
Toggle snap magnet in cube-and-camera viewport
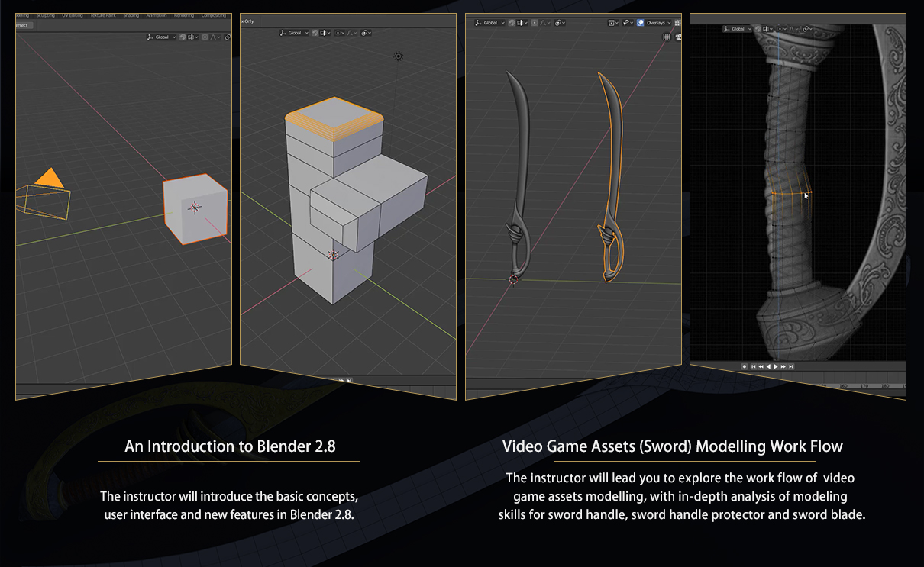coord(183,37)
